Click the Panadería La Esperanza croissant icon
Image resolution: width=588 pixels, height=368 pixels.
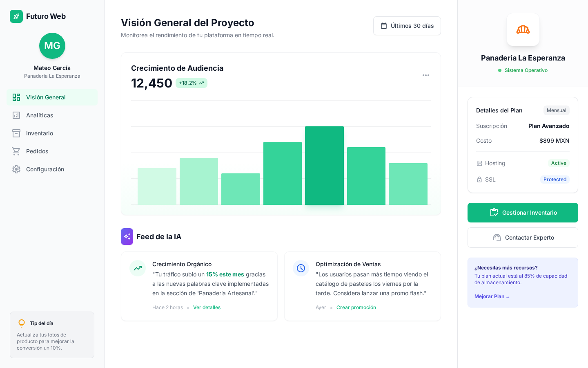523,29
